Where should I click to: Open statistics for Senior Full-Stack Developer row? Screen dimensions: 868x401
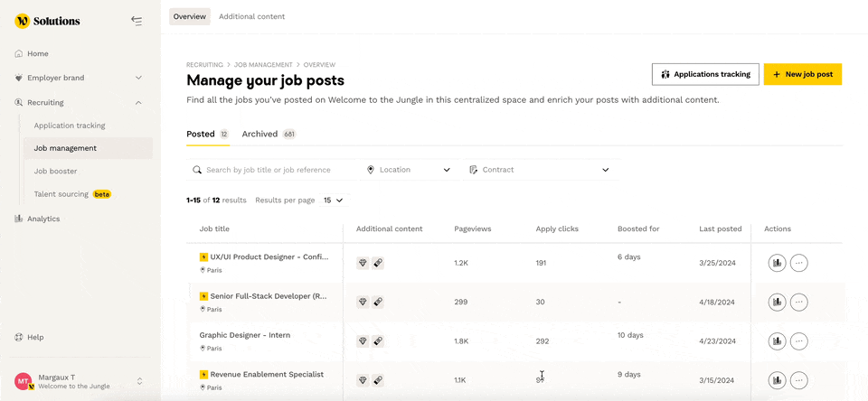(777, 302)
